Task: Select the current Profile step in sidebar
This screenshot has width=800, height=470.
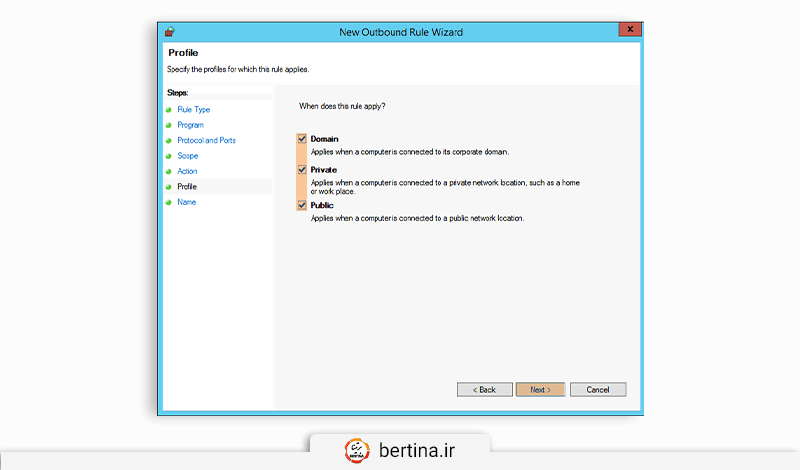Action: pyautogui.click(x=187, y=187)
